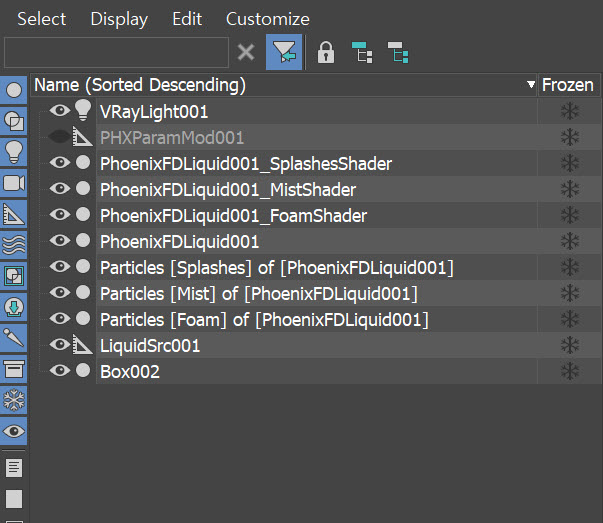The height and width of the screenshot is (523, 603).
Task: Select PHXParamMod001 in the list
Action: [172, 138]
